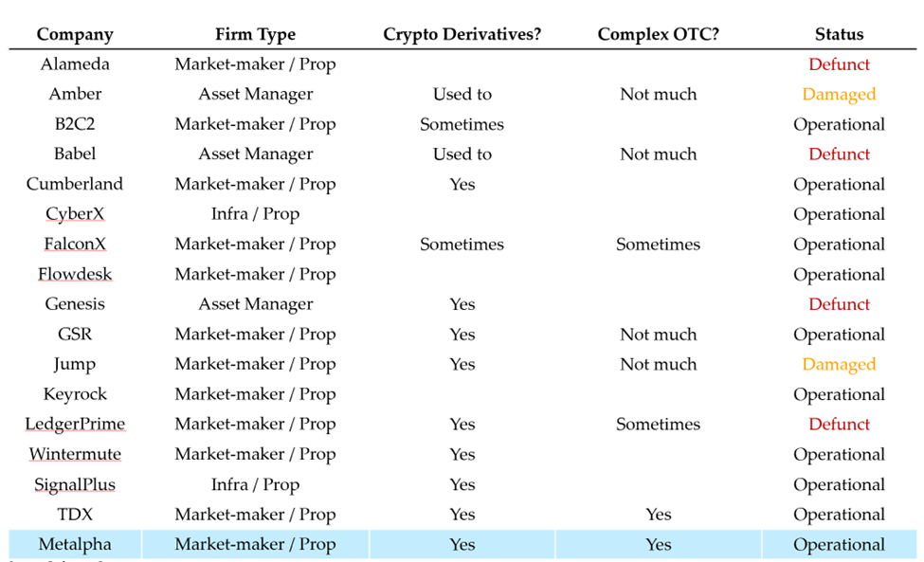Click the Sometimes derivatives cell for B2C2
The image size is (924, 562).
pyautogui.click(x=462, y=124)
